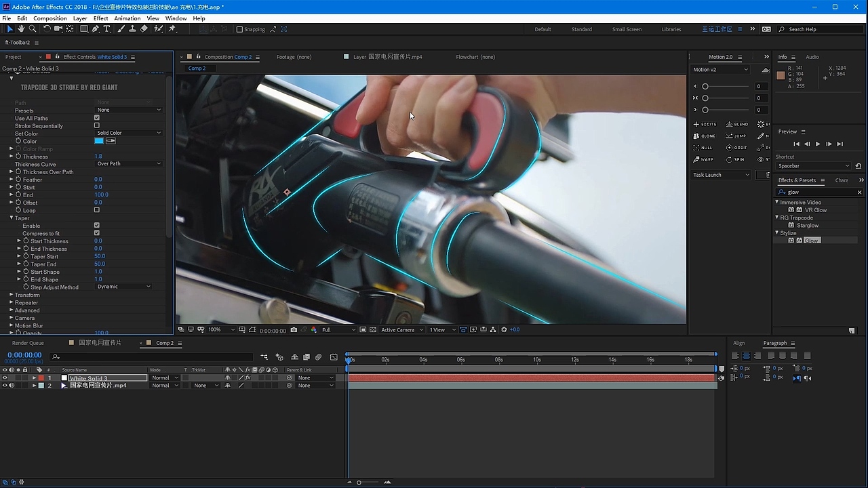
Task: Open the Set Color dropdown
Action: pyautogui.click(x=129, y=133)
